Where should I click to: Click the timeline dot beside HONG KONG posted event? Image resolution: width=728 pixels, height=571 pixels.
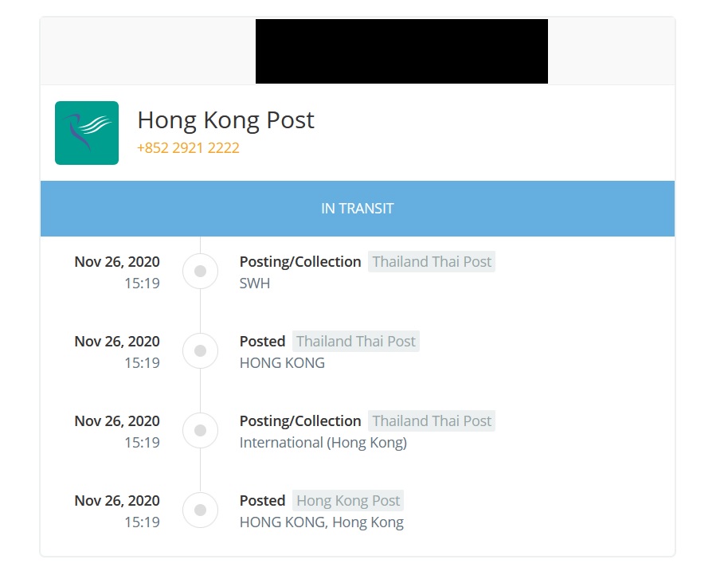coord(200,351)
